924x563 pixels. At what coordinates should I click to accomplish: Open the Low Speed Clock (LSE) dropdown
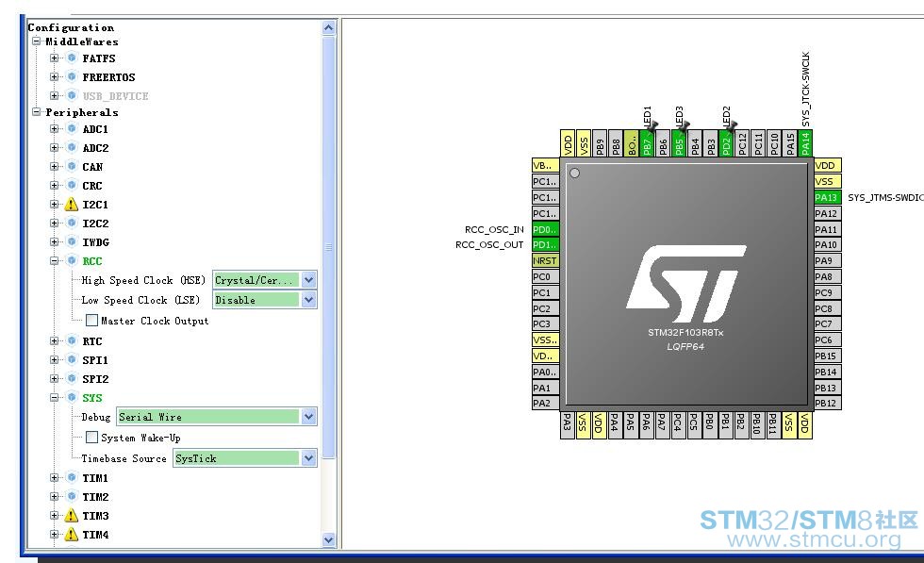click(x=309, y=300)
